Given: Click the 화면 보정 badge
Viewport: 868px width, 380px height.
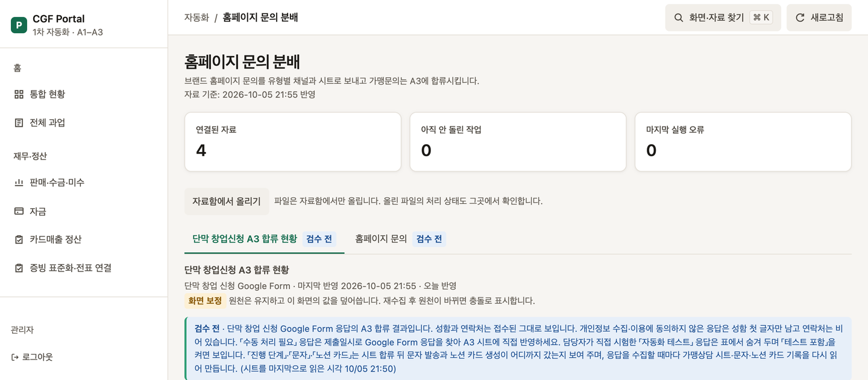Looking at the screenshot, I should tap(205, 300).
